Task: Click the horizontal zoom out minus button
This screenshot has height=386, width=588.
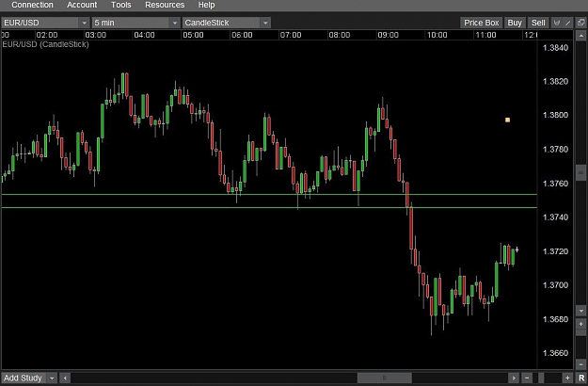Action: tap(527, 378)
